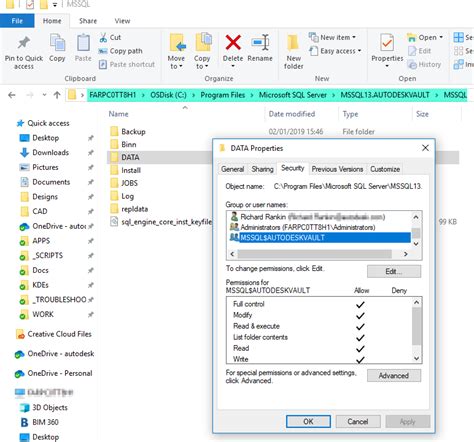Viewport: 474px width, 442px height.
Task: Open the Move to dropdown arrow
Action: pyautogui.click(x=181, y=67)
